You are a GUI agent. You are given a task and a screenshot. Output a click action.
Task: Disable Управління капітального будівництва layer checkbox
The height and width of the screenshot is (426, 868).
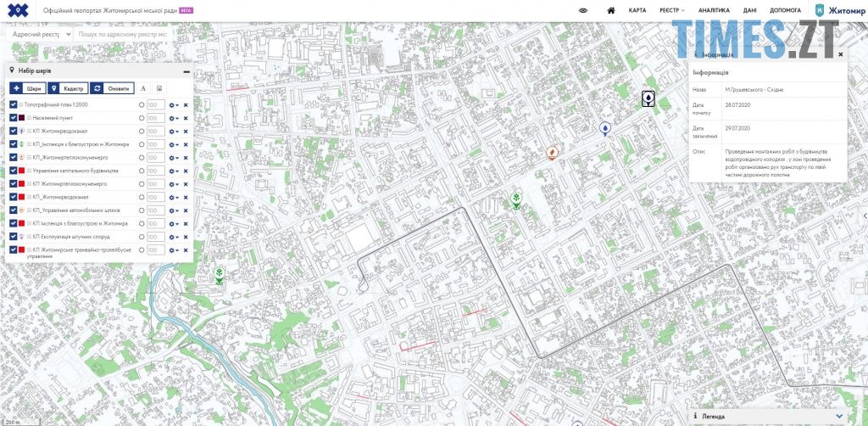point(13,171)
